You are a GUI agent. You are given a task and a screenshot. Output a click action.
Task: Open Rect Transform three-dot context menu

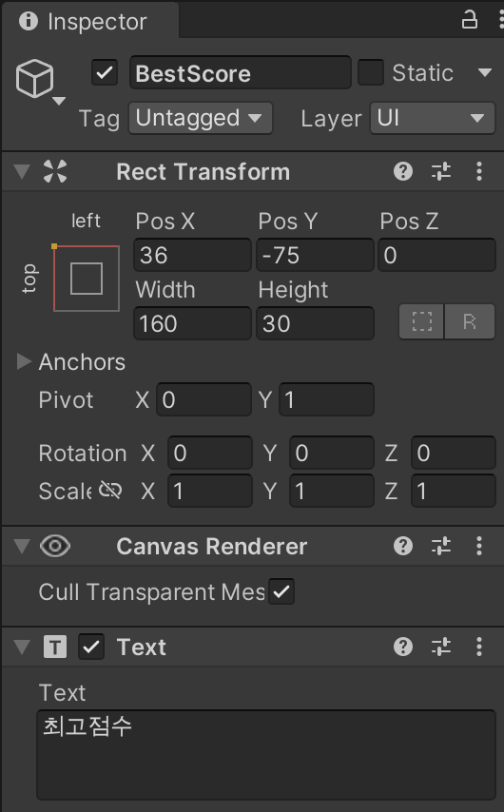point(479,171)
